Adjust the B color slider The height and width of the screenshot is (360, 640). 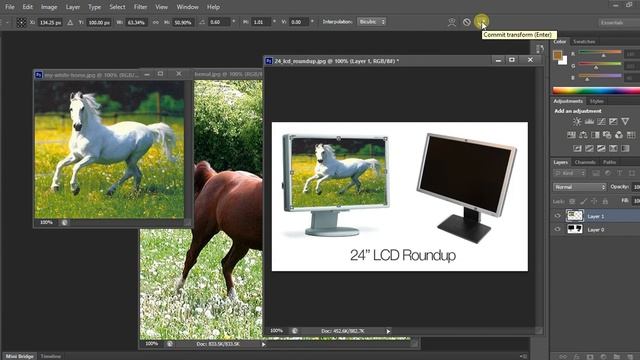coord(600,77)
